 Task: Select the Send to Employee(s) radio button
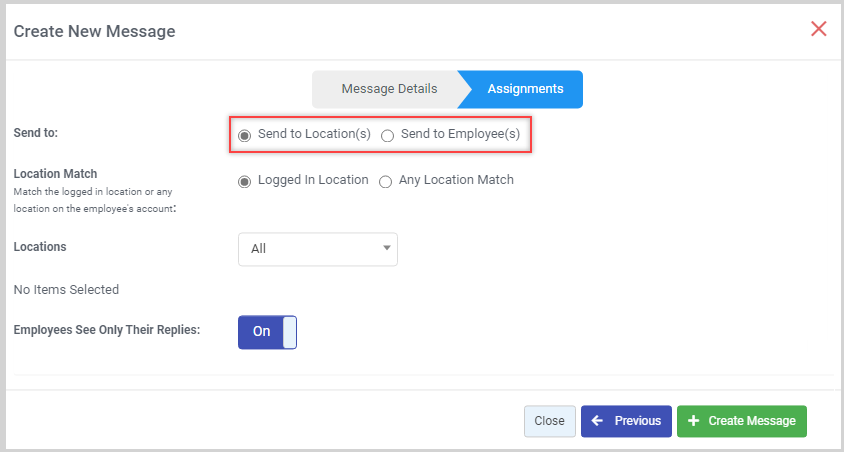click(x=387, y=135)
